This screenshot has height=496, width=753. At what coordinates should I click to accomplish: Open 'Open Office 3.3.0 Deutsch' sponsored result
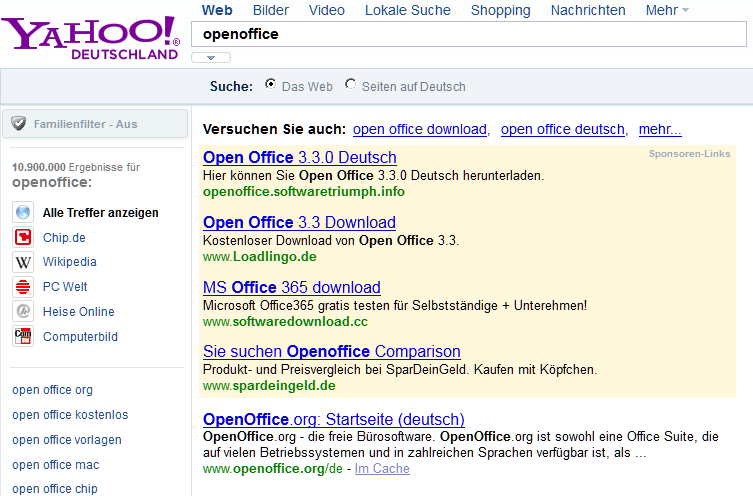click(300, 157)
